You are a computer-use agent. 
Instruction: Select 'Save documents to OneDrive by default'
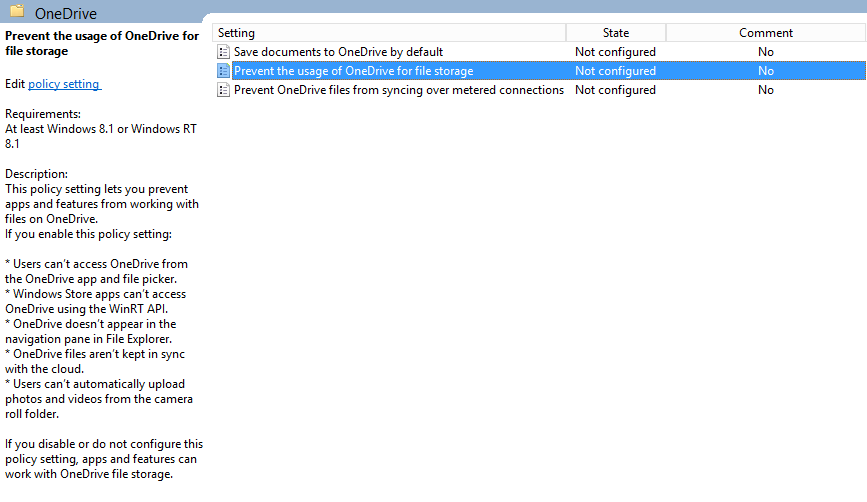click(338, 52)
